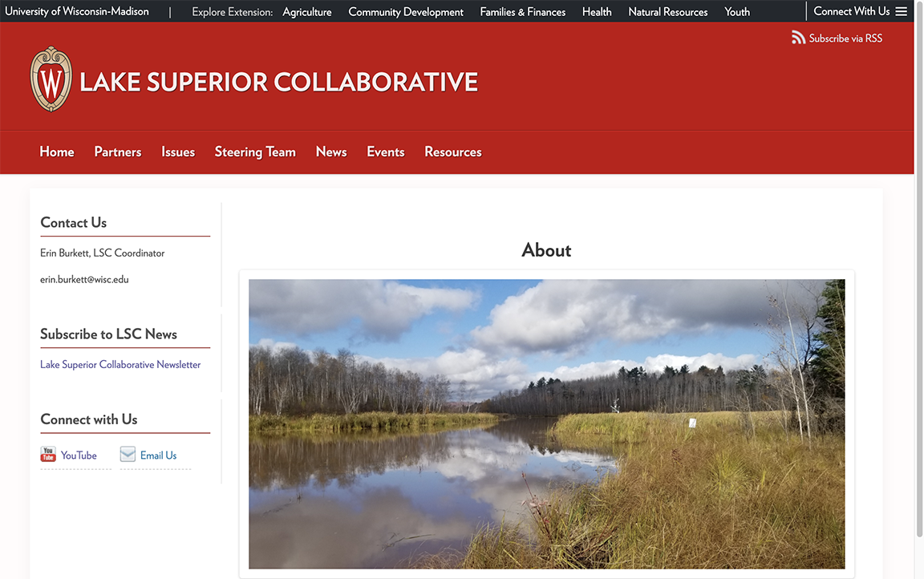Open the Connect With Us hamburger menu
Viewport: 924px width, 579px height.
tap(902, 11)
